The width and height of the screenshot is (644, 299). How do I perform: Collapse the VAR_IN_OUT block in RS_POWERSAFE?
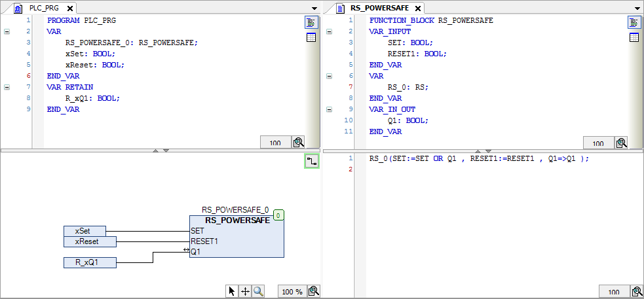[330, 109]
